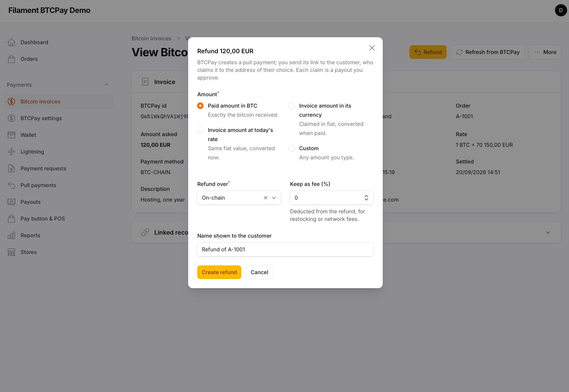The height and width of the screenshot is (392, 569).
Task: Click the description Hosting, one year
Action: pos(163,200)
